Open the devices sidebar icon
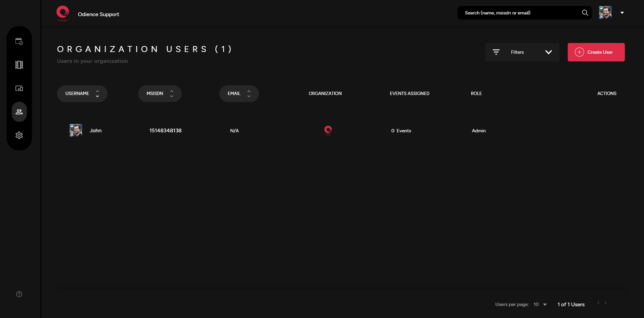644x318 pixels. 19,88
